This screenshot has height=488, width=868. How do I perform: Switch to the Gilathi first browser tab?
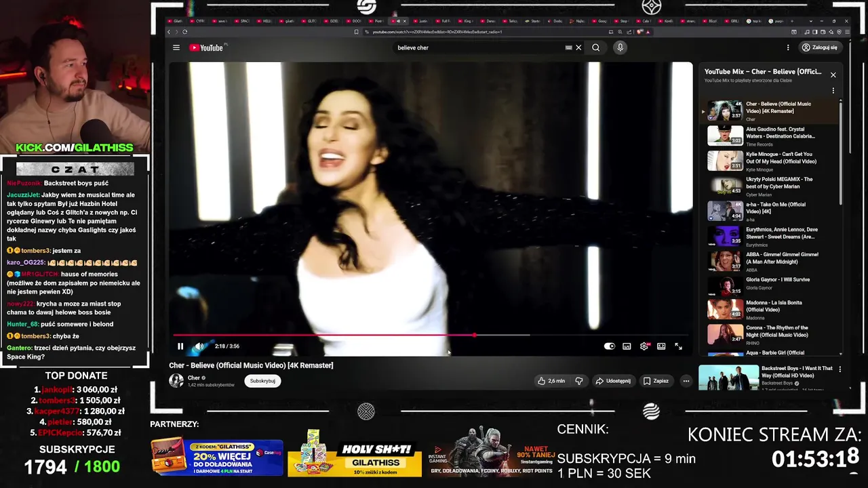[176, 21]
